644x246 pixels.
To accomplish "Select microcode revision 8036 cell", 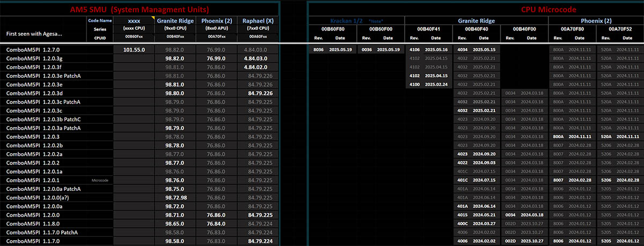I will click(x=319, y=49).
